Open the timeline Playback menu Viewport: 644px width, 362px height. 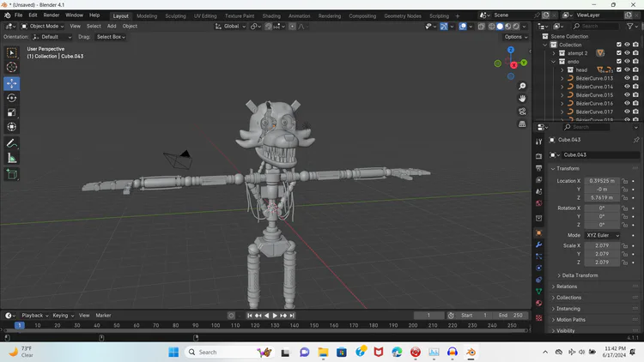[x=35, y=315]
